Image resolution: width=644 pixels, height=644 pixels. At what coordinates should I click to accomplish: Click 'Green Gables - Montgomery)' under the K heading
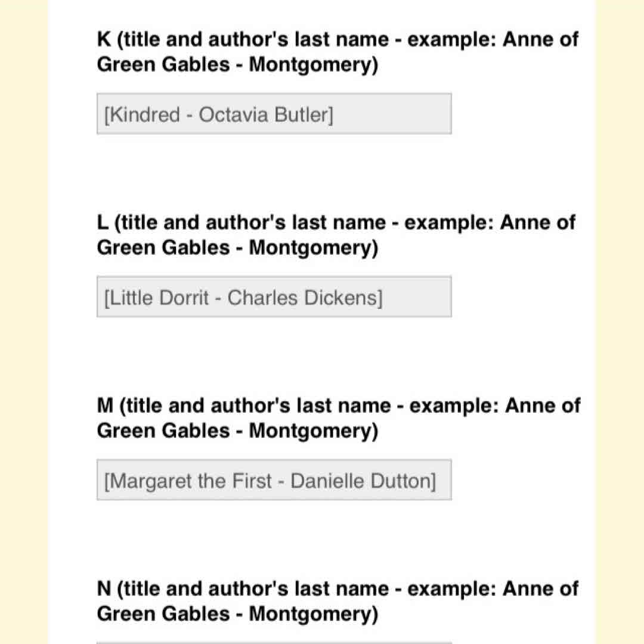(237, 65)
